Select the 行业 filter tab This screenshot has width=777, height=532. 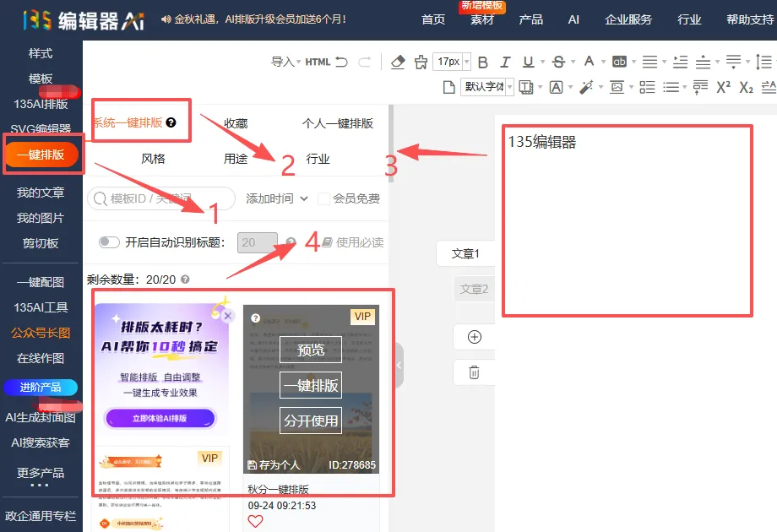point(318,159)
